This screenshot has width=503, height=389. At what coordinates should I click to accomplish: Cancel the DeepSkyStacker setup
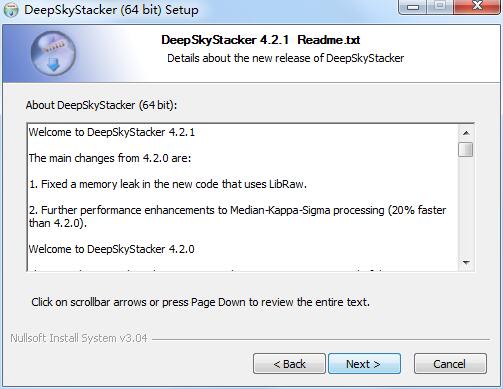450,364
